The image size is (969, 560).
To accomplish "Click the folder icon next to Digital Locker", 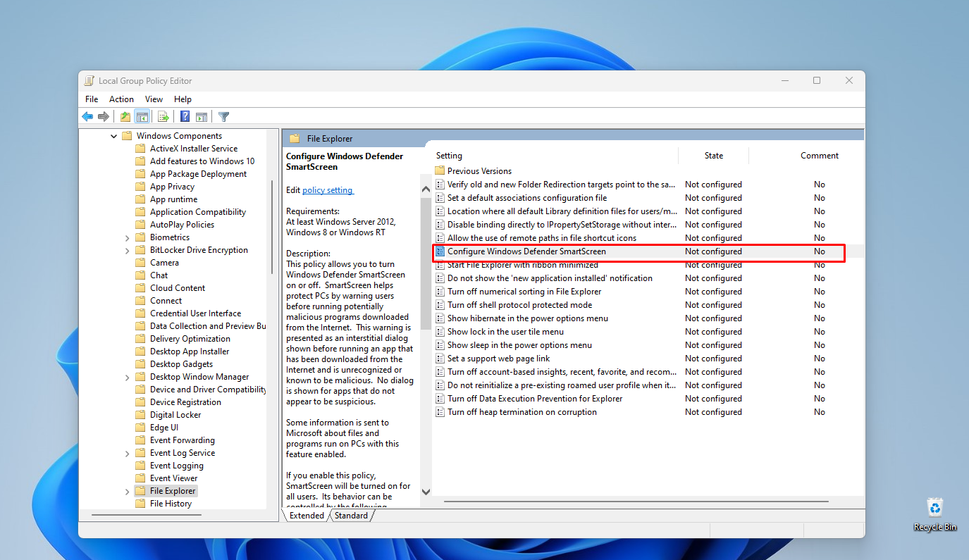I will [x=140, y=415].
